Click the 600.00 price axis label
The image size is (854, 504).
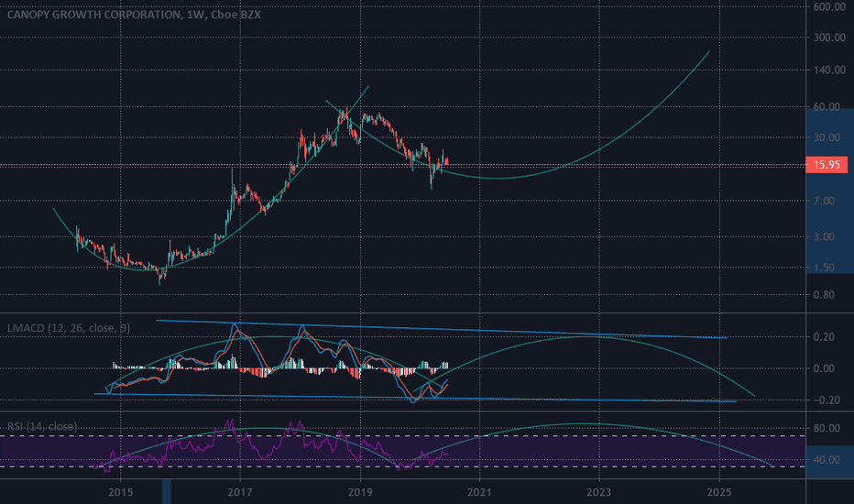tap(829, 6)
